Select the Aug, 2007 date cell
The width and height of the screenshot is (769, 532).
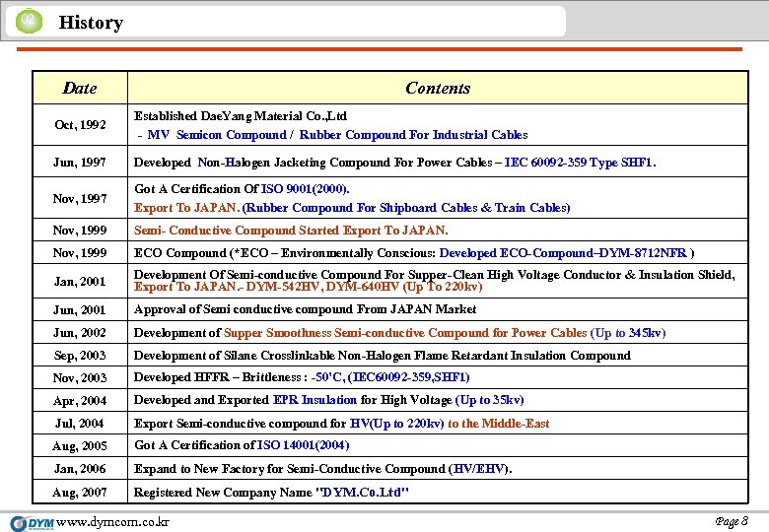[x=80, y=492]
